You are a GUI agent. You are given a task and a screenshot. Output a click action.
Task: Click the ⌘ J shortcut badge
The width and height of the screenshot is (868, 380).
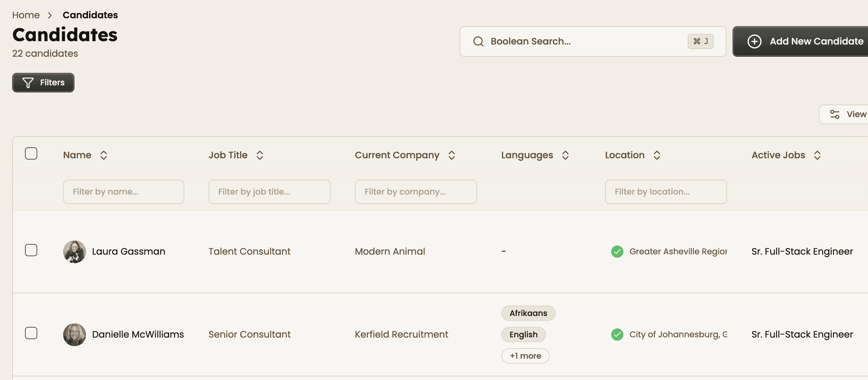pyautogui.click(x=700, y=41)
